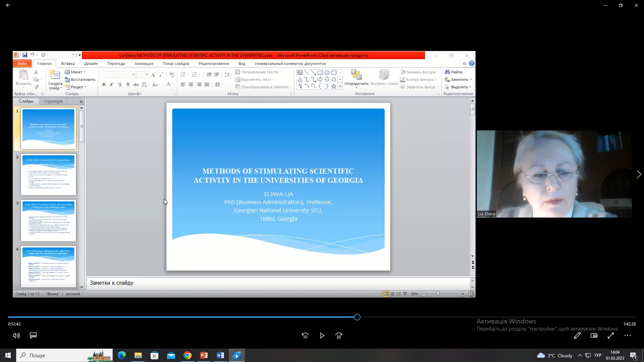
Task: Expand hidden system tray icons
Action: [580, 355]
